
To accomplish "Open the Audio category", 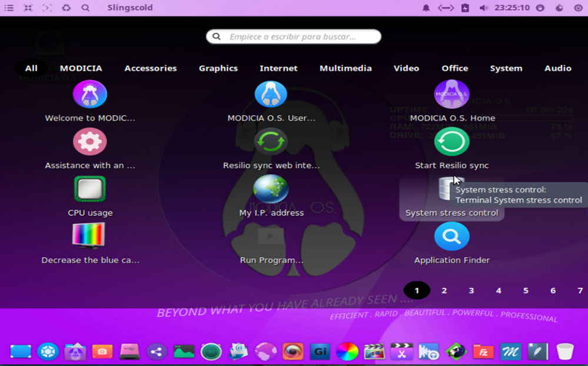I will pos(557,68).
